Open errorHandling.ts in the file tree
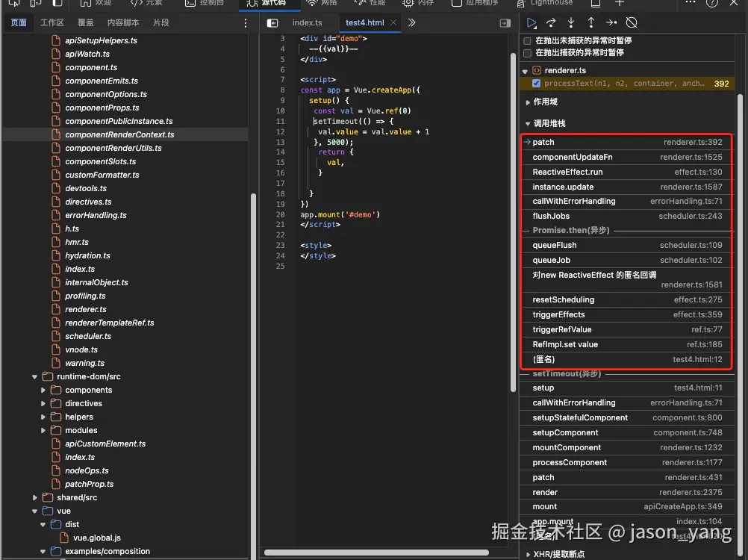The width and height of the screenshot is (748, 560). pyautogui.click(x=96, y=215)
